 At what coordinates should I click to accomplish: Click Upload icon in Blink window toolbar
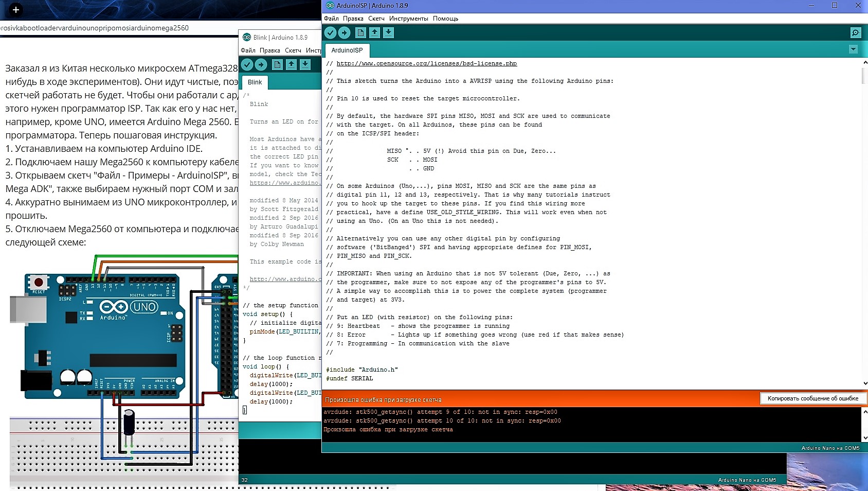tap(261, 64)
